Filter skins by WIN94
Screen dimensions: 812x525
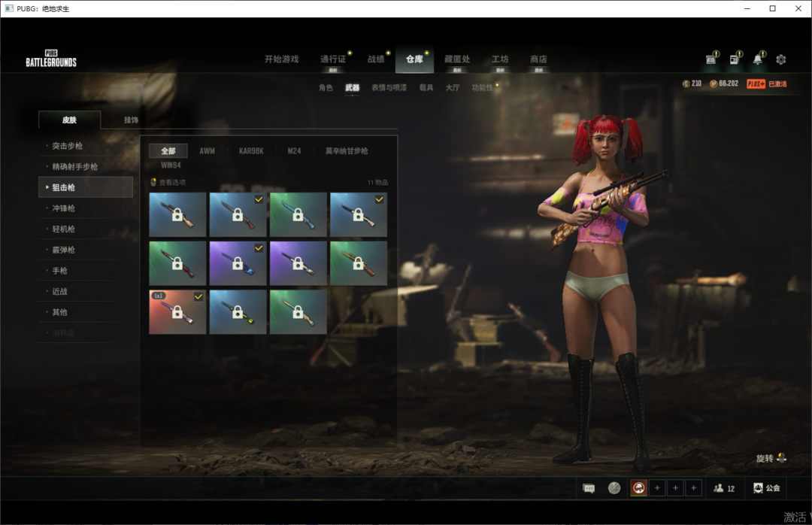[171, 165]
